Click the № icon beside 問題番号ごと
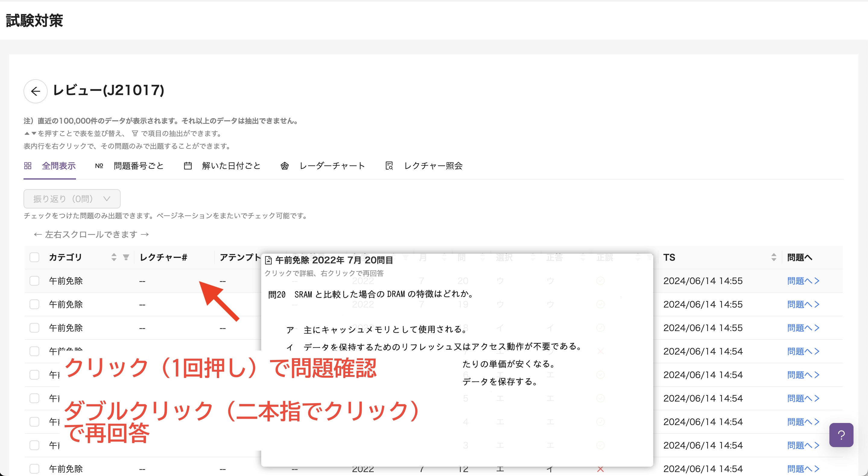868x476 pixels. [99, 166]
